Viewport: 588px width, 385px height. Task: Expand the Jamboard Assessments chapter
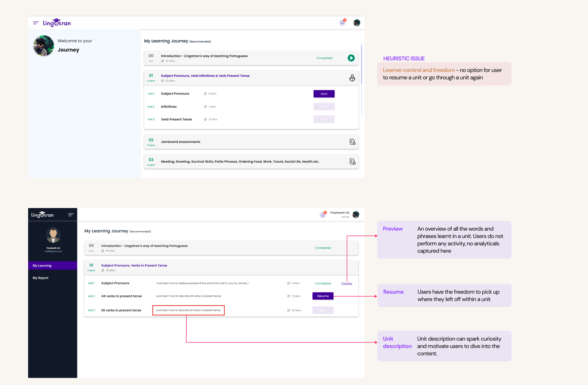(x=181, y=142)
